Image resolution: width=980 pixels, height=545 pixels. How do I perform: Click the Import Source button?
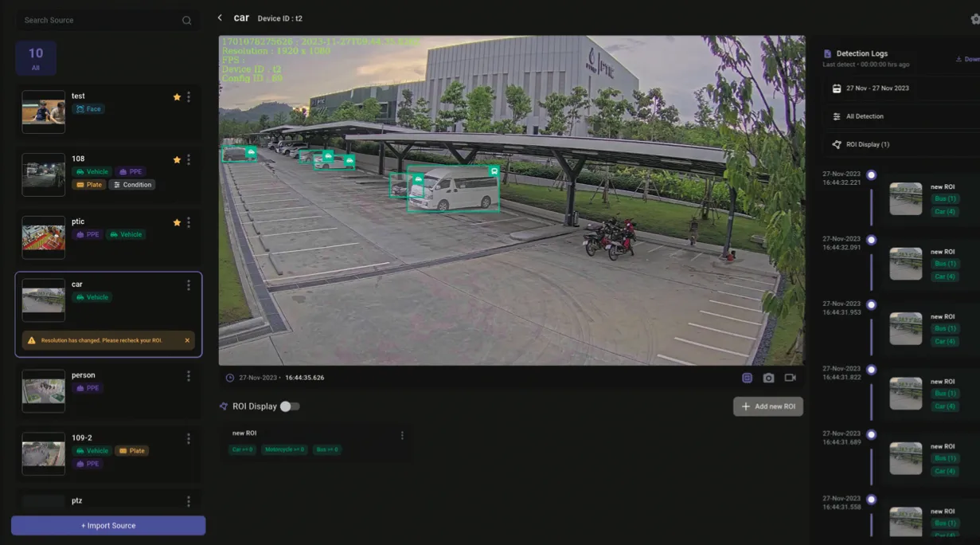(x=107, y=525)
